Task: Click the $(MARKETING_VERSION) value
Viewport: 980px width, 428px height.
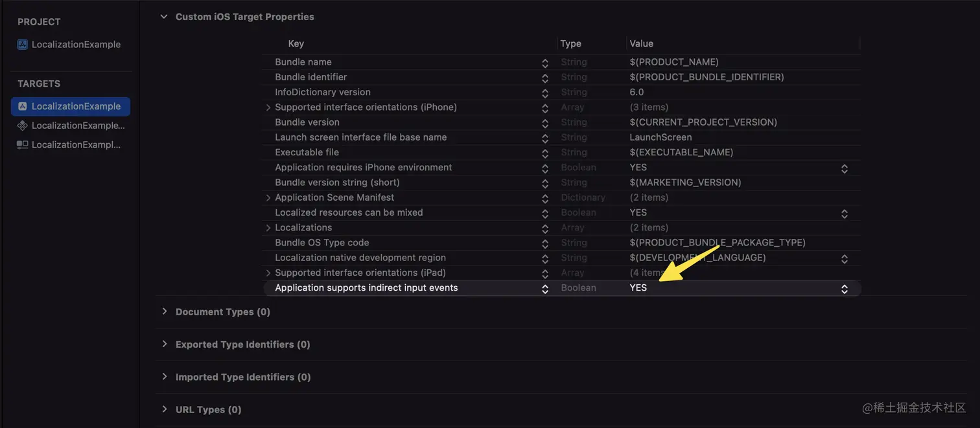Action: (685, 183)
